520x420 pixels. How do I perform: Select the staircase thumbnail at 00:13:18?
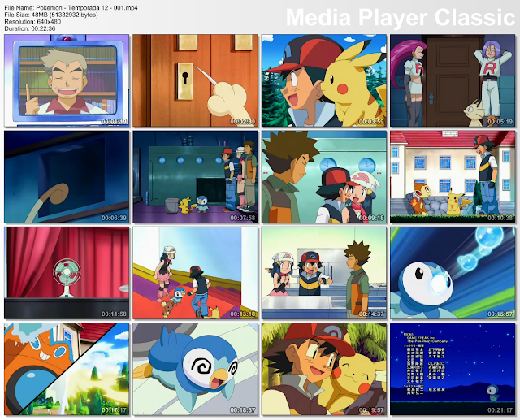(195, 272)
